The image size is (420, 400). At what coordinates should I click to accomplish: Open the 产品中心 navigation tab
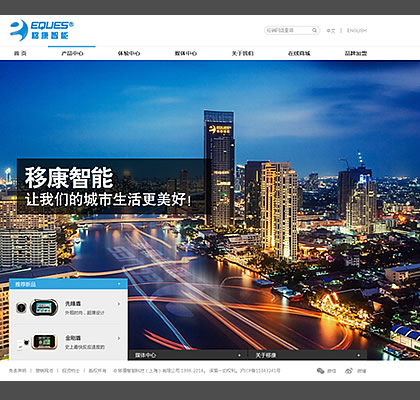click(x=72, y=53)
